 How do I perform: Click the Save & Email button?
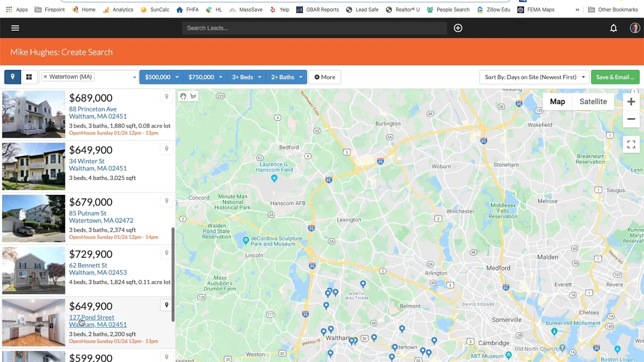tap(615, 77)
